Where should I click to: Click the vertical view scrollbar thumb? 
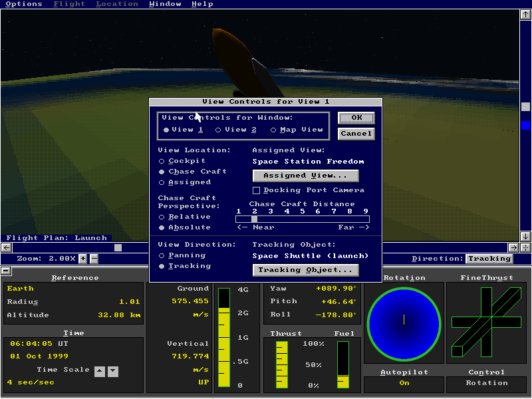(x=525, y=106)
